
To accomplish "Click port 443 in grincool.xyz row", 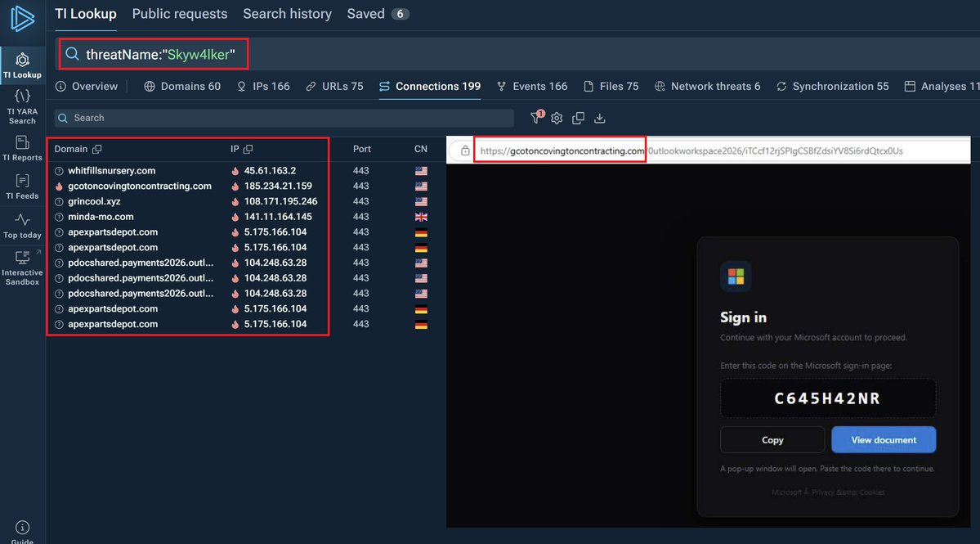I will pos(360,201).
